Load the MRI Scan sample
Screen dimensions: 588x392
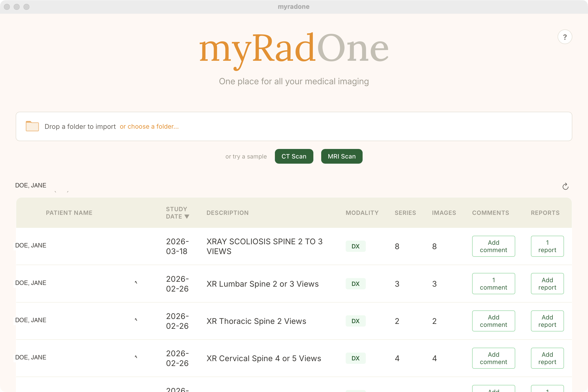342,156
